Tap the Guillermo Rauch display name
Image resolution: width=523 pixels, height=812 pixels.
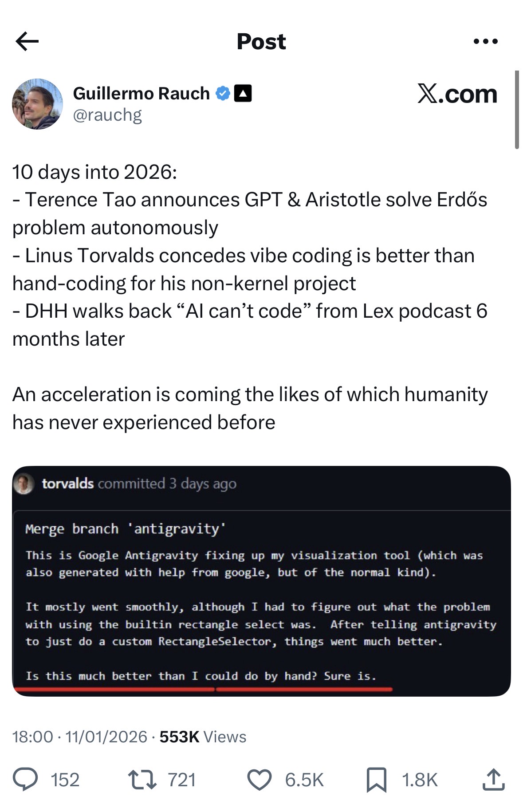click(x=141, y=93)
